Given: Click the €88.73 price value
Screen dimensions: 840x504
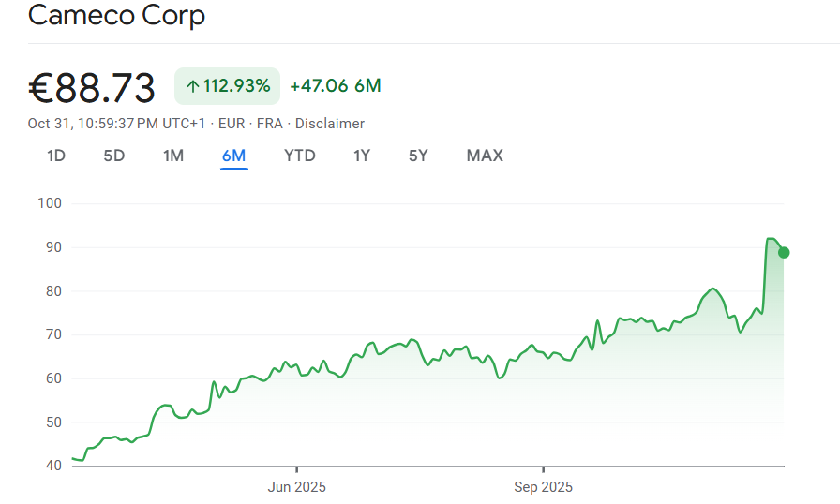Looking at the screenshot, I should click(x=92, y=88).
